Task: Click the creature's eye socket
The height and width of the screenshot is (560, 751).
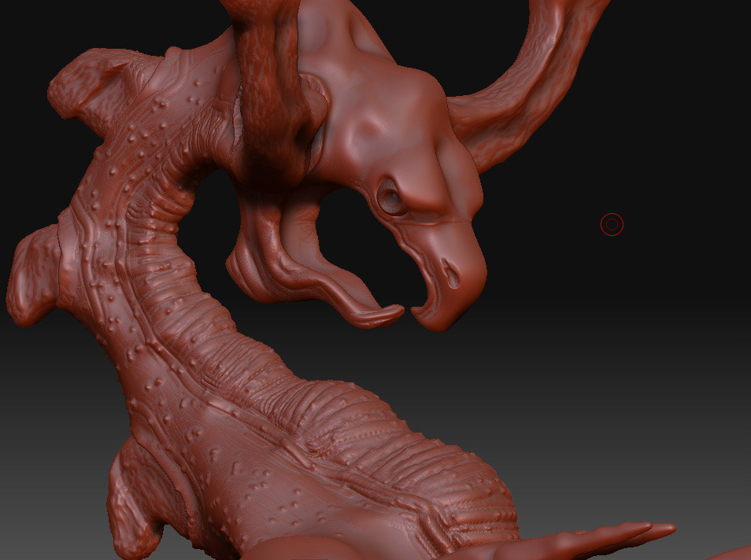Action: click(389, 197)
